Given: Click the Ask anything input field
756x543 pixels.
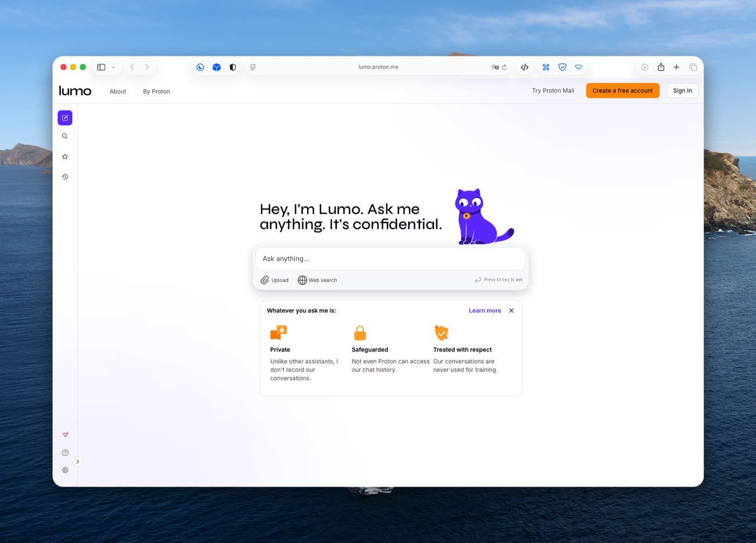Looking at the screenshot, I should coord(391,259).
